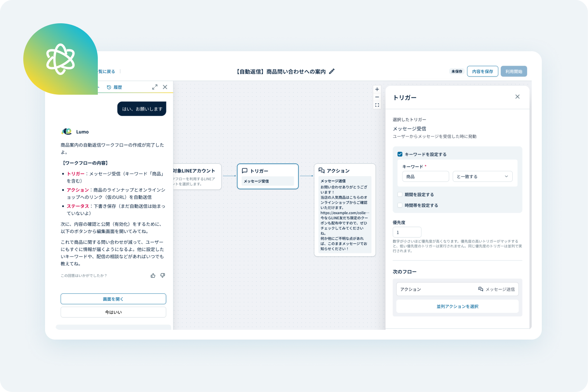Select the アクション node on the canvas
This screenshot has width=588, height=392.
tap(344, 171)
